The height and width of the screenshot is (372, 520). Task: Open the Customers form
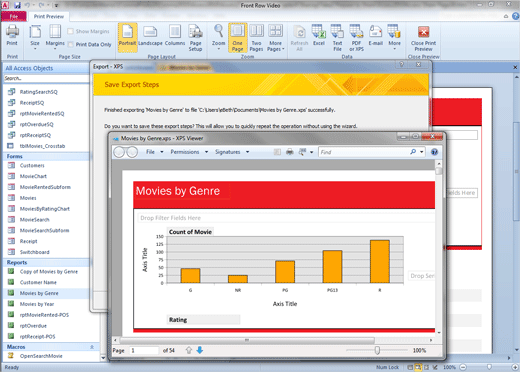pos(32,165)
